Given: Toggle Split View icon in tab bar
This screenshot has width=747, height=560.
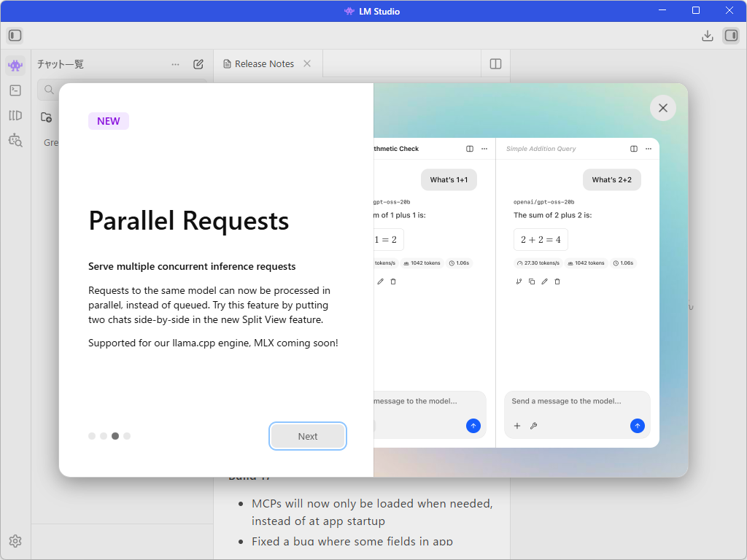Looking at the screenshot, I should (x=495, y=64).
